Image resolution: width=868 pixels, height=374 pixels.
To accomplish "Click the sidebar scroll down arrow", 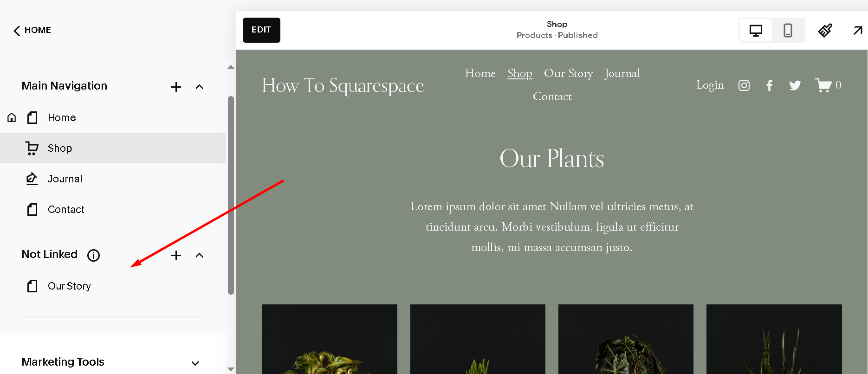I will point(231,369).
